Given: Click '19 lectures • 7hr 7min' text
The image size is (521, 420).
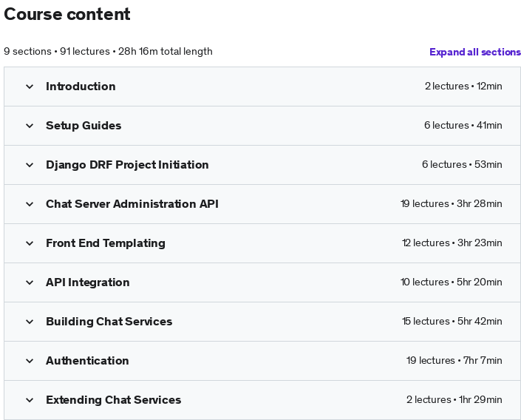Looking at the screenshot, I should tap(454, 360).
